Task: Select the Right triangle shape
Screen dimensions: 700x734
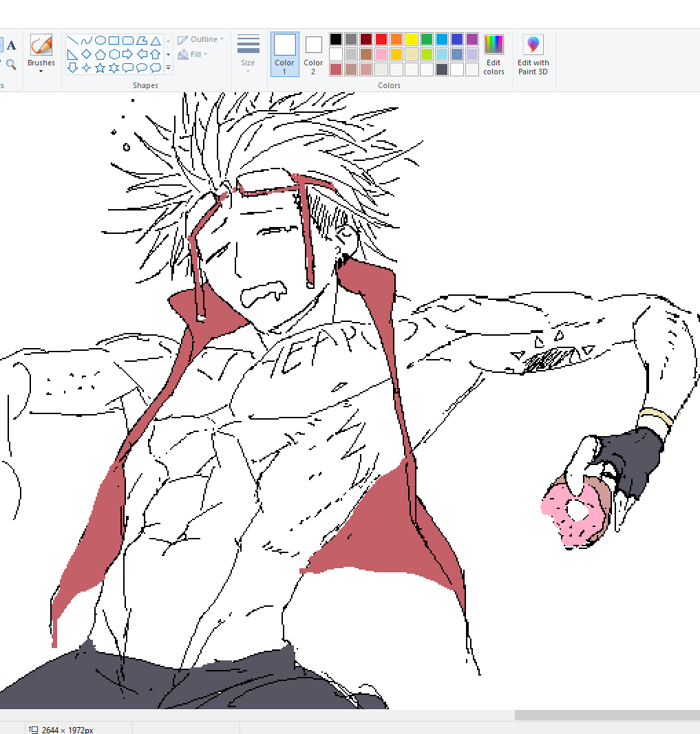Action: (72, 54)
